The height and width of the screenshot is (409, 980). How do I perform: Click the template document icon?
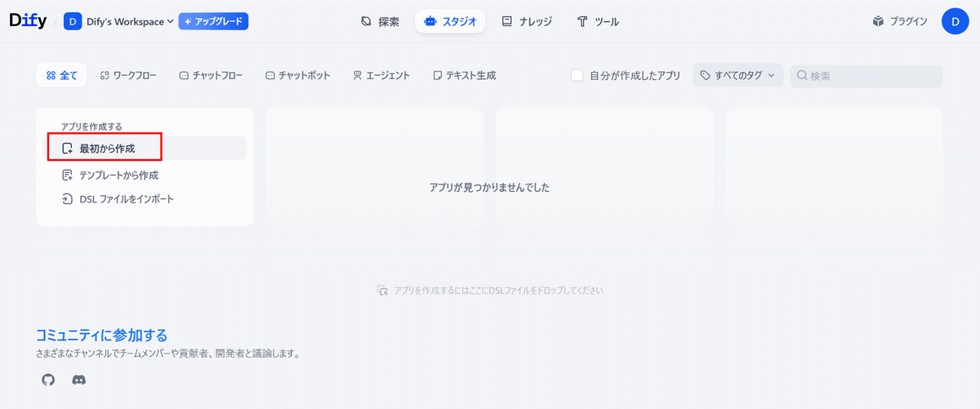(x=68, y=175)
